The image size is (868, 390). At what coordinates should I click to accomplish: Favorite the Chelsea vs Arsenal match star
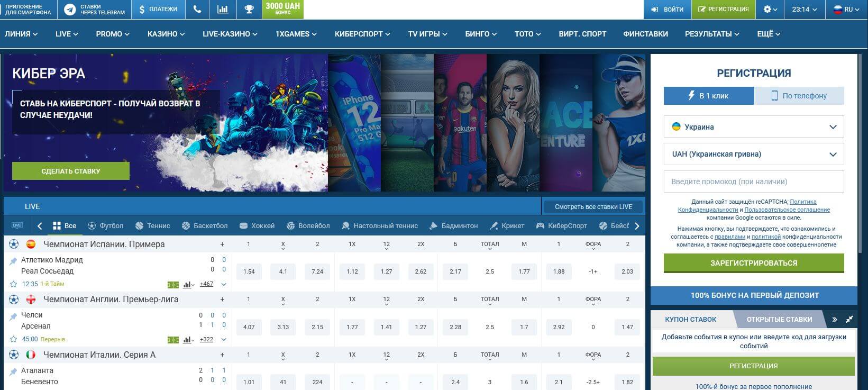[14, 339]
